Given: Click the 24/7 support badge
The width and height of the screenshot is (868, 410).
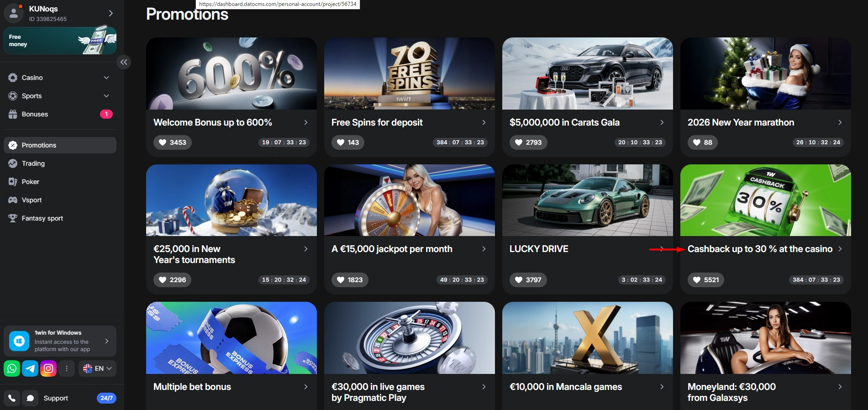Looking at the screenshot, I should (x=106, y=398).
